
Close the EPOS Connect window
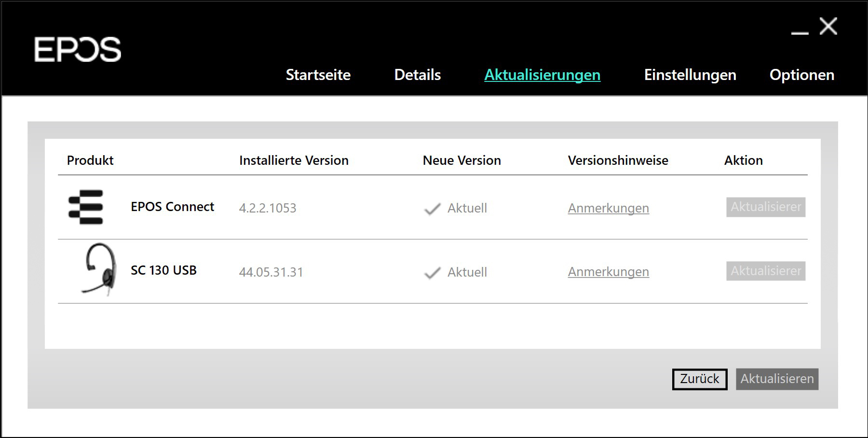click(x=828, y=27)
